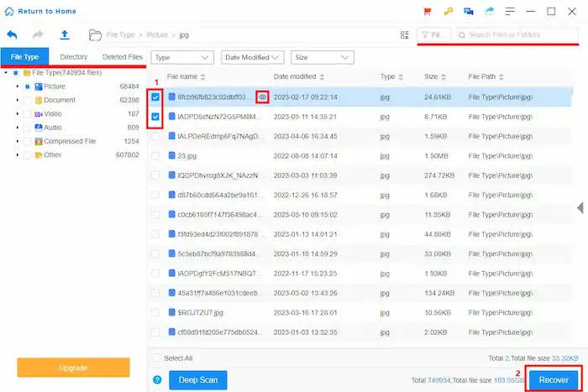Viewport: 588px width, 392px height.
Task: Click the key activation icon
Action: pos(449,11)
